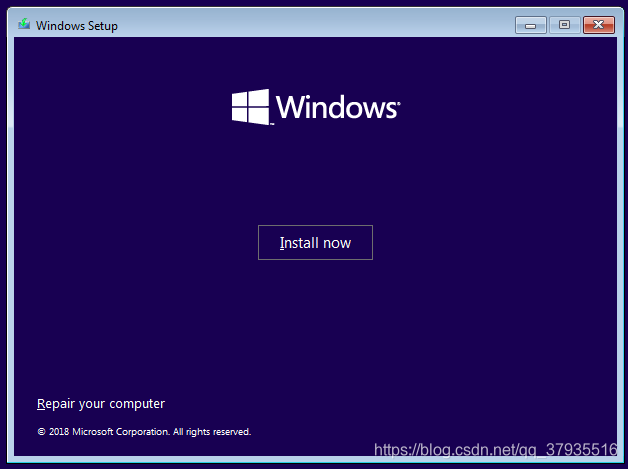
Task: Click the 2018 Microsoft Corporation copyright text
Action: click(144, 432)
